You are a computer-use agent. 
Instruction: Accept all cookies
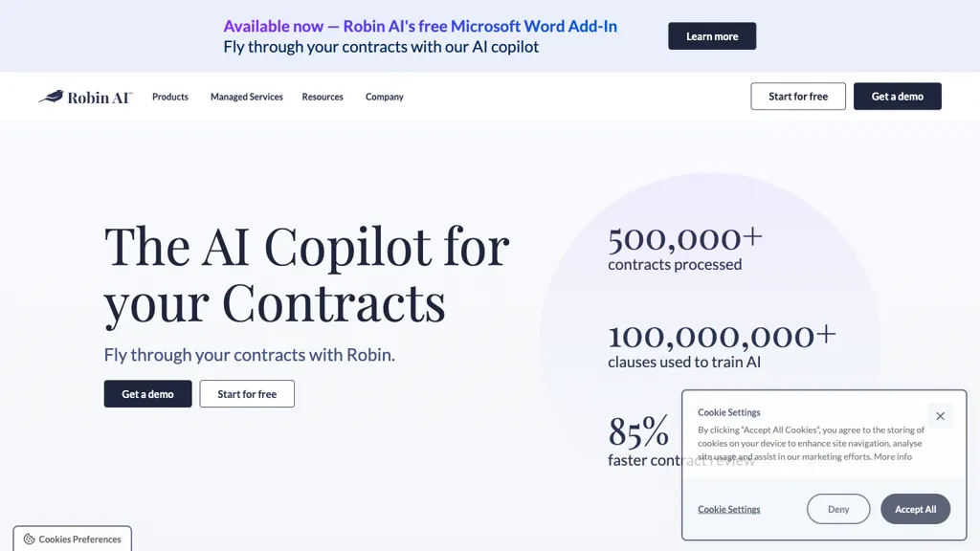coord(915,509)
